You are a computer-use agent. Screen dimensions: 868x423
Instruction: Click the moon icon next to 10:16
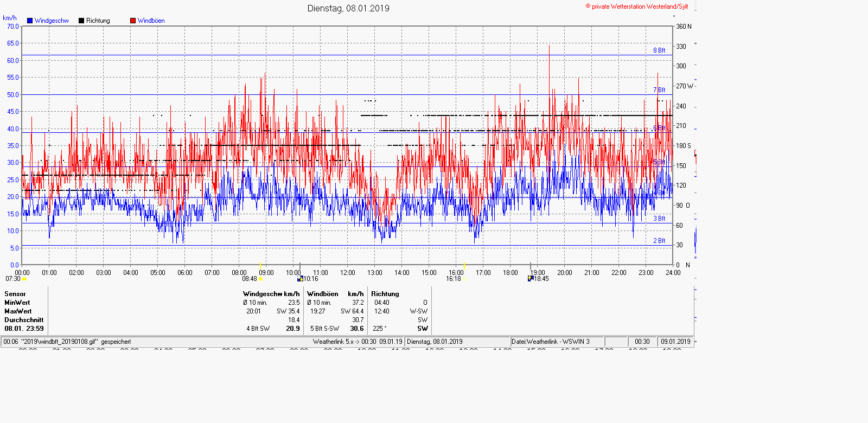click(x=300, y=279)
